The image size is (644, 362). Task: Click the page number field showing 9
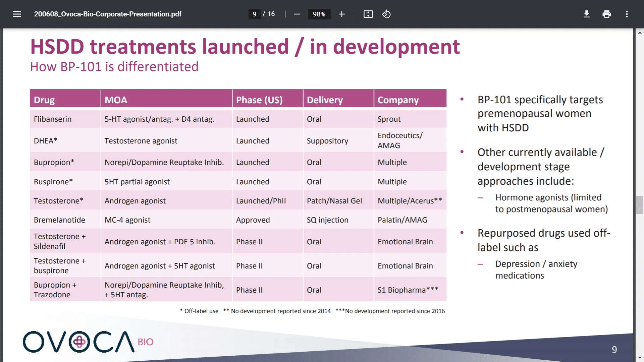[255, 14]
